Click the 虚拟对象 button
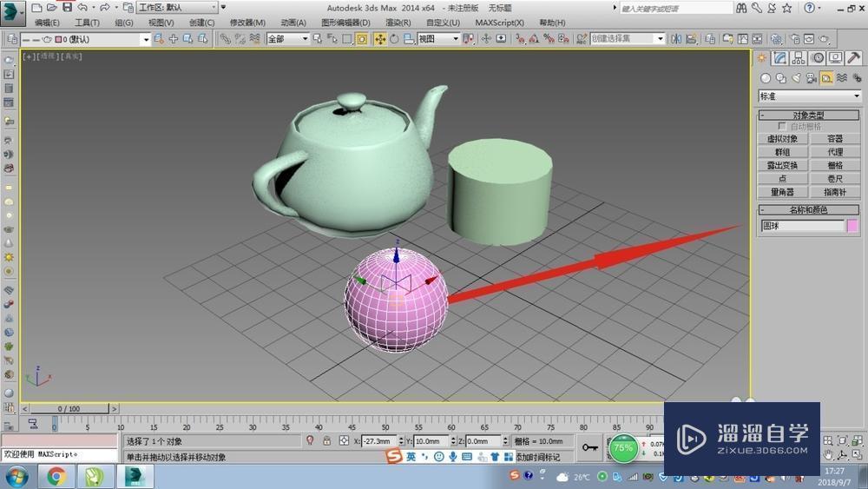 (x=782, y=139)
